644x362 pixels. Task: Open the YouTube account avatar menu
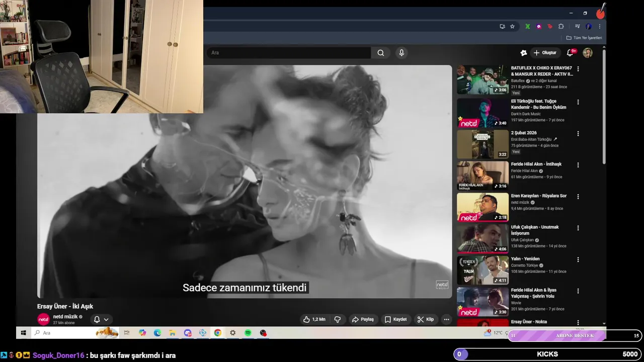(x=588, y=53)
